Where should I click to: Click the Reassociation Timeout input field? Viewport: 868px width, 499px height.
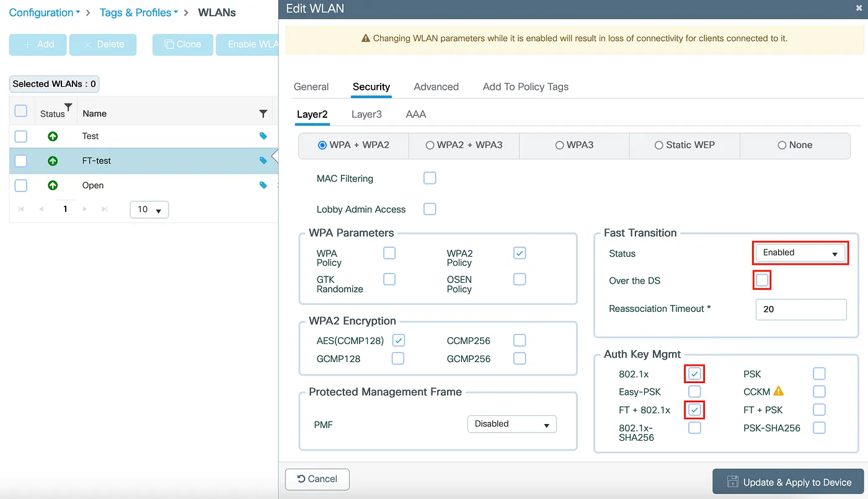coord(800,309)
